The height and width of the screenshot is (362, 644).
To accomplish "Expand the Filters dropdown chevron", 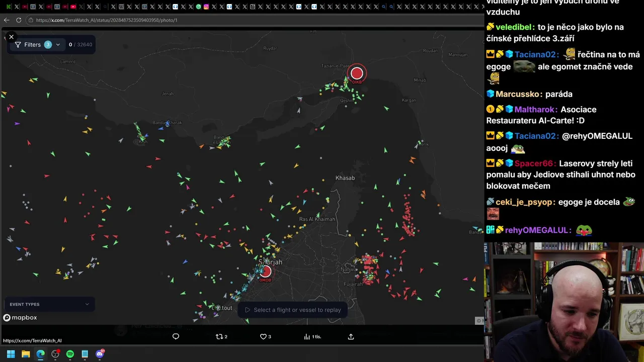I will (58, 45).
